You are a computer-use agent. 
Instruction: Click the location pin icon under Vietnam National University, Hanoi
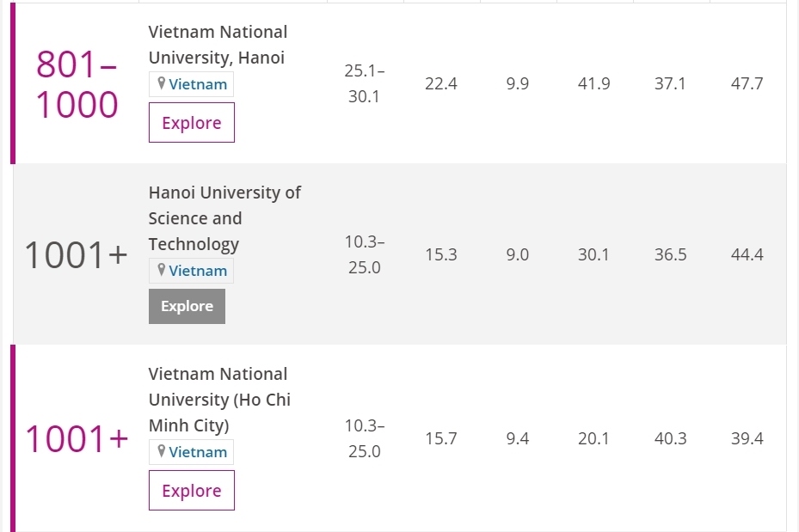click(161, 84)
